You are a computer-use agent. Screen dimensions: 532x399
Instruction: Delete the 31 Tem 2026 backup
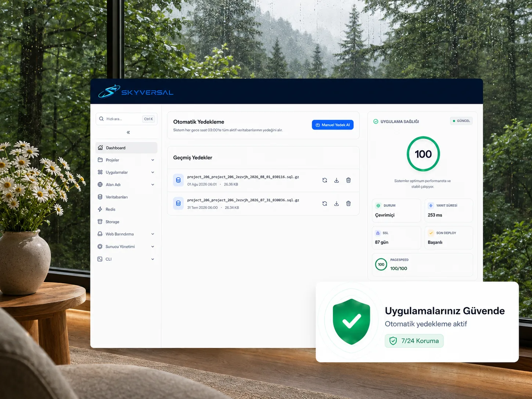348,204
